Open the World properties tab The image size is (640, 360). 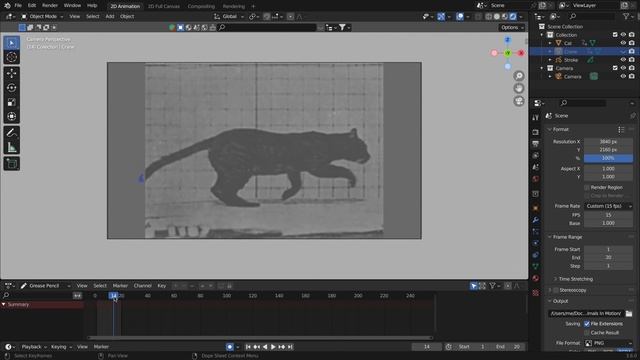click(x=536, y=179)
